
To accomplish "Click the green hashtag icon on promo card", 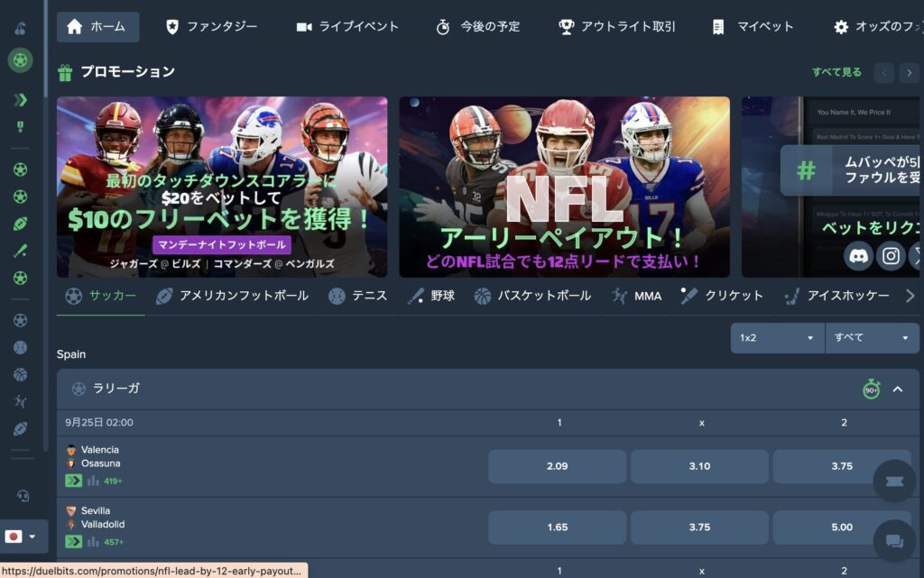I will pos(806,170).
